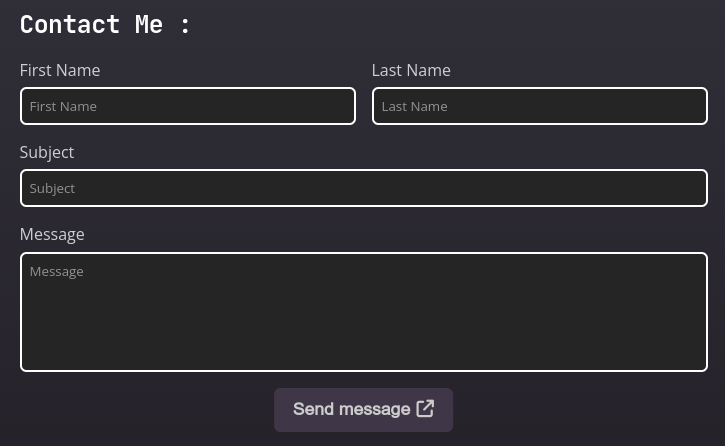Click inside the Message text area
The height and width of the screenshot is (446, 725).
pyautogui.click(x=363, y=312)
